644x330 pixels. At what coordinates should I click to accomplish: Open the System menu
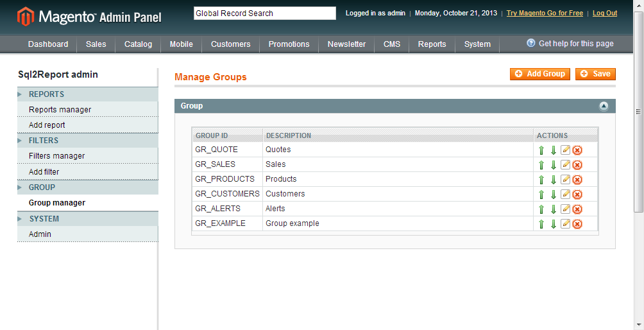[x=477, y=44]
